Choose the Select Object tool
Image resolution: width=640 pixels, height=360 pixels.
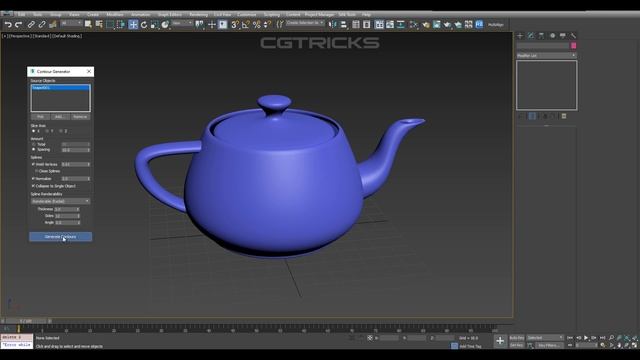point(88,25)
